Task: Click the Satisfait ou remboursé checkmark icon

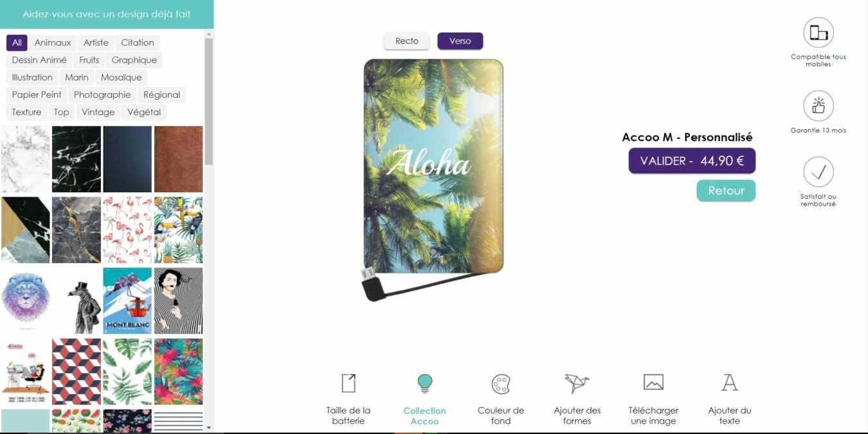Action: 818,172
